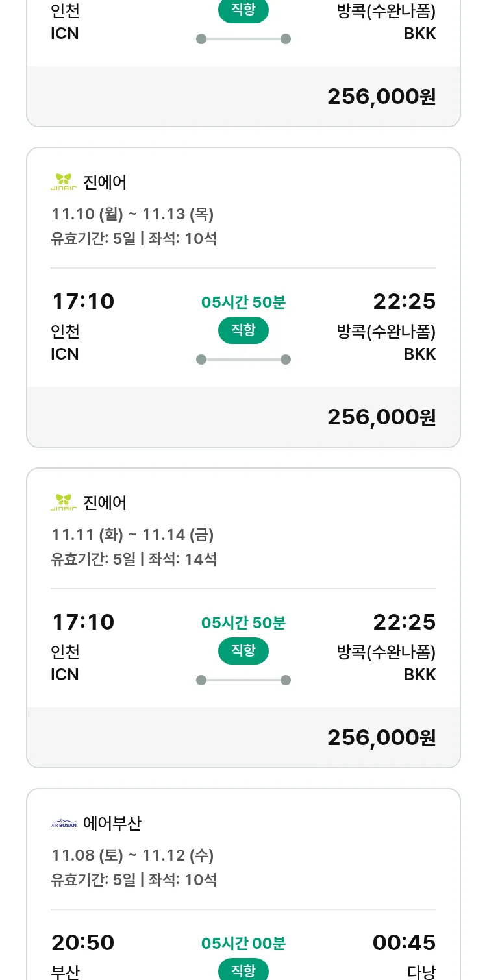Tap the 256,000원 price on topmost card
Image resolution: width=487 pixels, height=980 pixels.
coord(381,96)
